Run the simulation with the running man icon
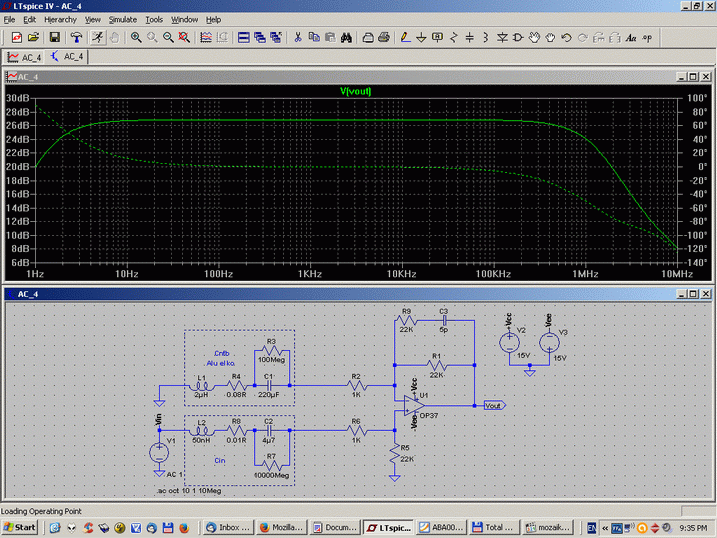This screenshot has height=538, width=717. pyautogui.click(x=97, y=37)
